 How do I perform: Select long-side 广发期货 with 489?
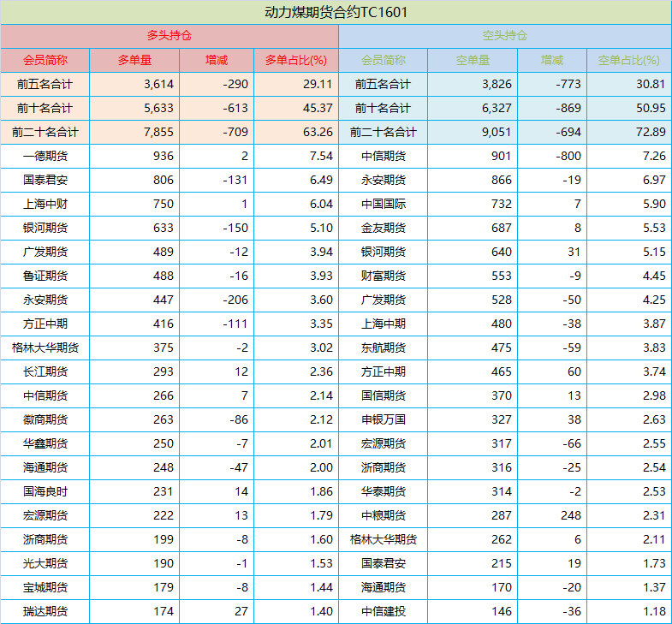pyautogui.click(x=45, y=252)
